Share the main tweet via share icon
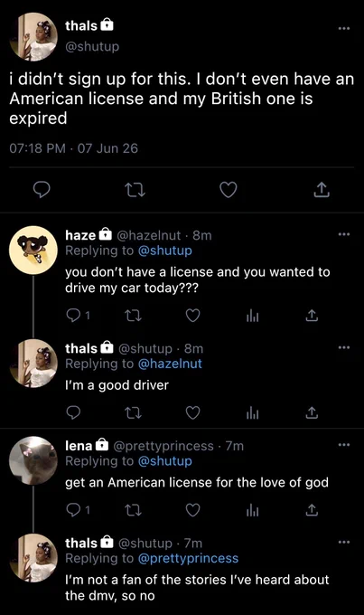Screen dimensions: 364x615 [322, 190]
